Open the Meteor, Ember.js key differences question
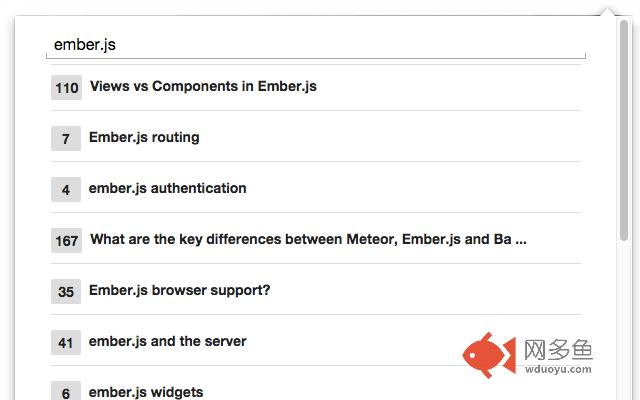The image size is (640, 400). [308, 239]
